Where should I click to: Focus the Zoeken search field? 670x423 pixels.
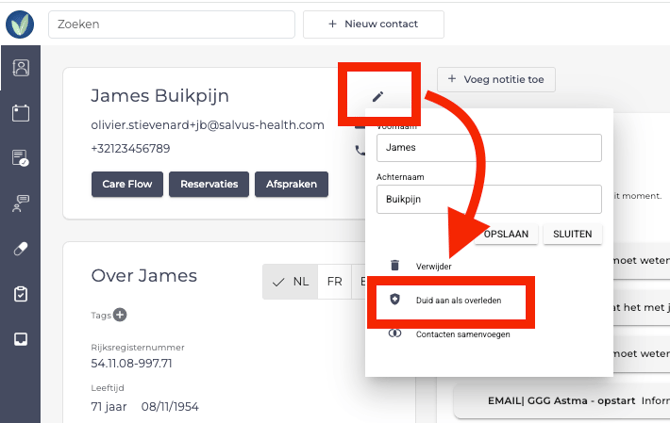click(171, 24)
